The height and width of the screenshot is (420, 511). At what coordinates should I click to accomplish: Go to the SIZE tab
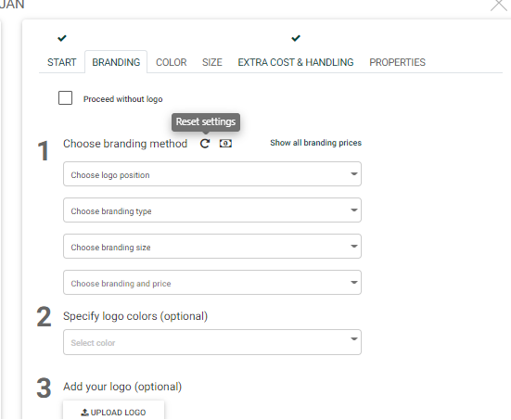[x=212, y=62]
